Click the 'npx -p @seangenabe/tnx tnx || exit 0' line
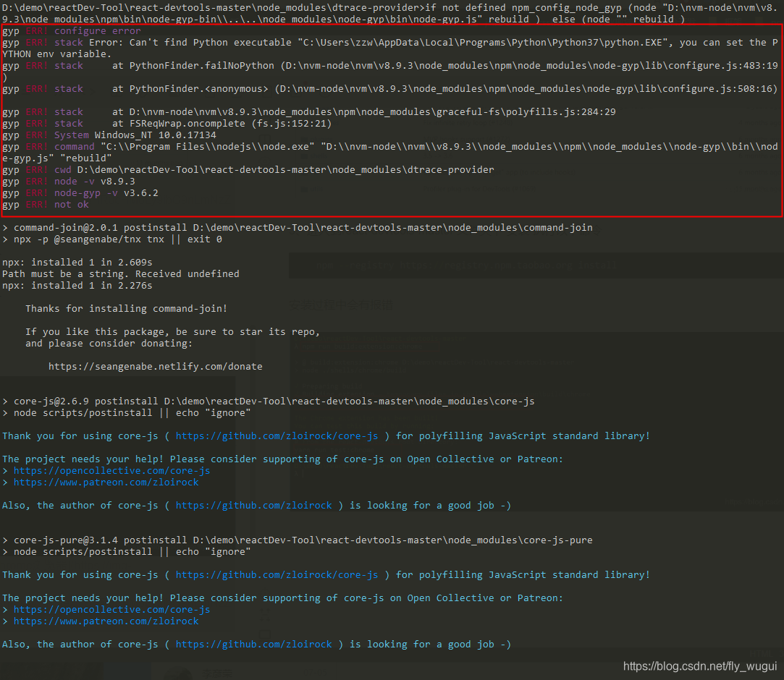 pyautogui.click(x=112, y=239)
